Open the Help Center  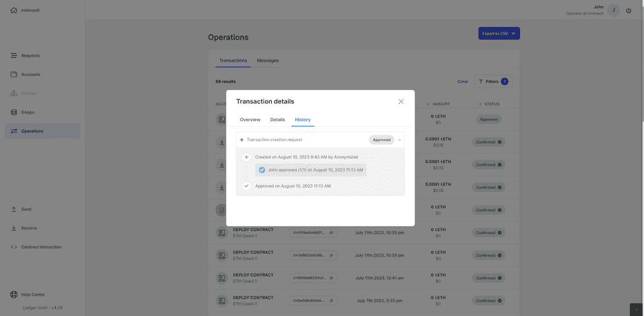(x=33, y=295)
